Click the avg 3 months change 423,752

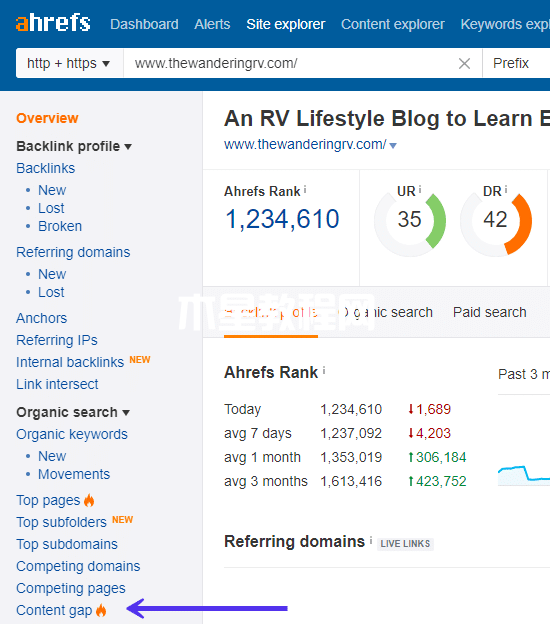pyautogui.click(x=437, y=481)
